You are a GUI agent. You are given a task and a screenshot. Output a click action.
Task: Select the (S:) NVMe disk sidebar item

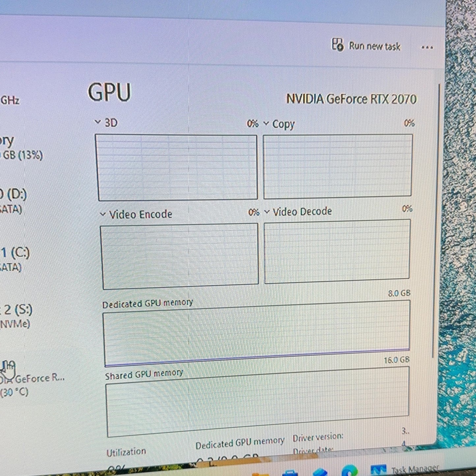pos(16,316)
